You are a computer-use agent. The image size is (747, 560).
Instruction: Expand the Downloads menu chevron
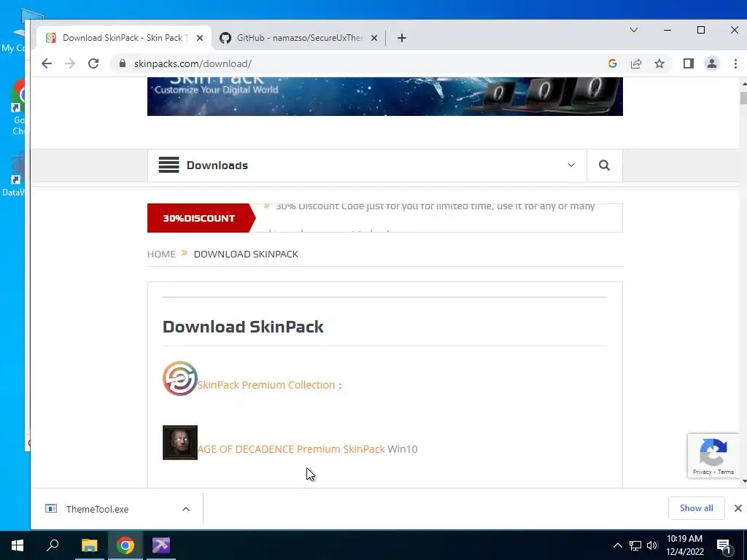[x=570, y=166]
